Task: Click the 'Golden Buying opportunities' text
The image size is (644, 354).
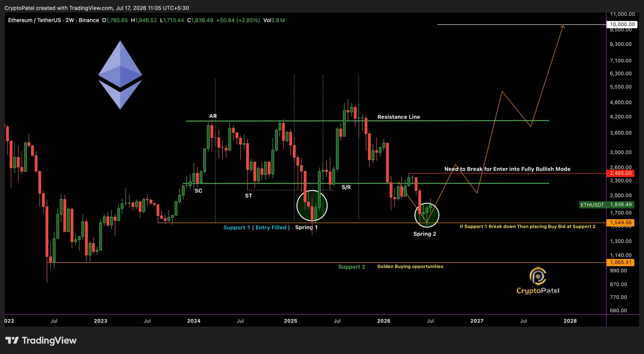Action: point(410,266)
